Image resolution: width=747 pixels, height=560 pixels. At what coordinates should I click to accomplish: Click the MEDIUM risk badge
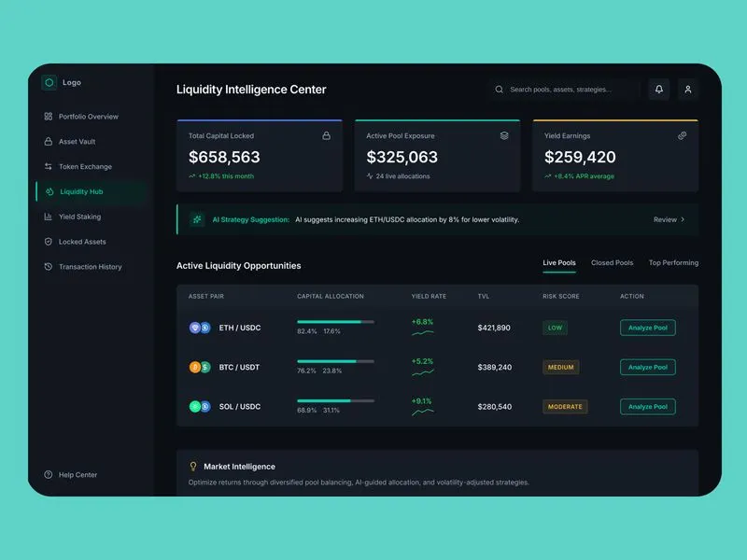561,367
